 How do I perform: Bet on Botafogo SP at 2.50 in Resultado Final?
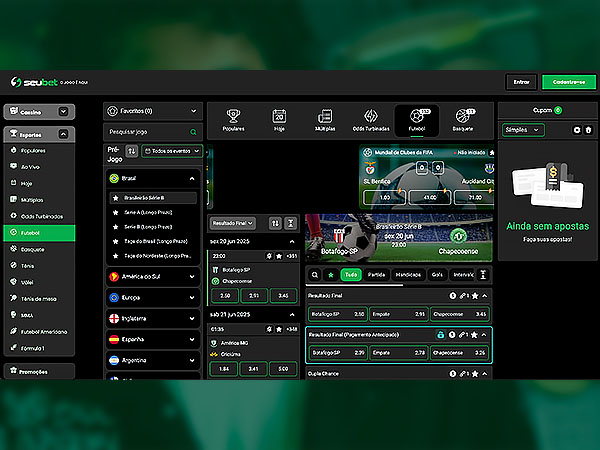click(338, 314)
